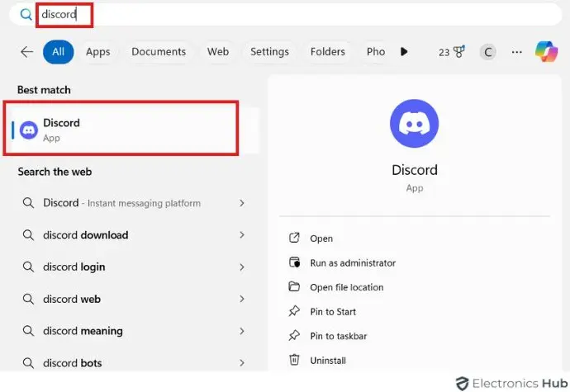This screenshot has height=392, width=570.
Task: Click the Run as administrator shield icon
Action: [x=294, y=262]
